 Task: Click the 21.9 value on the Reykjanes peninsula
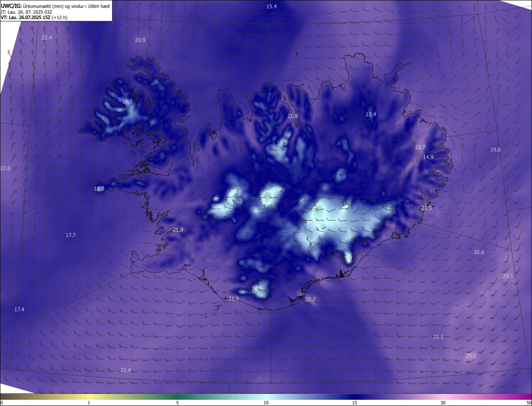click(x=178, y=230)
